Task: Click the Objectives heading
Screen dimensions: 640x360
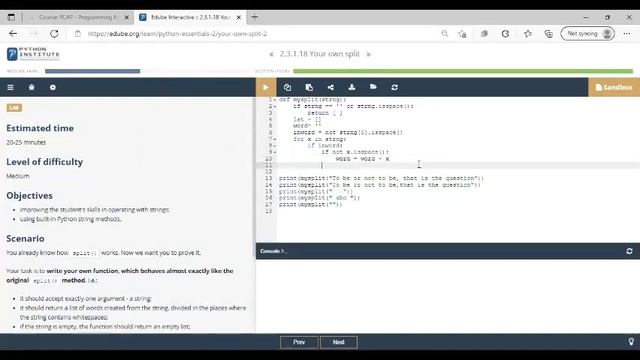Action: [x=29, y=196]
